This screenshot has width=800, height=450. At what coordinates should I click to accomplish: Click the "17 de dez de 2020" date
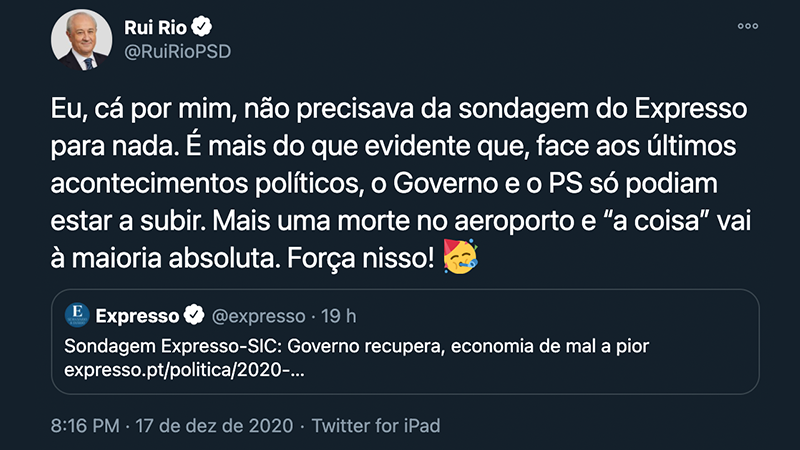[215, 425]
